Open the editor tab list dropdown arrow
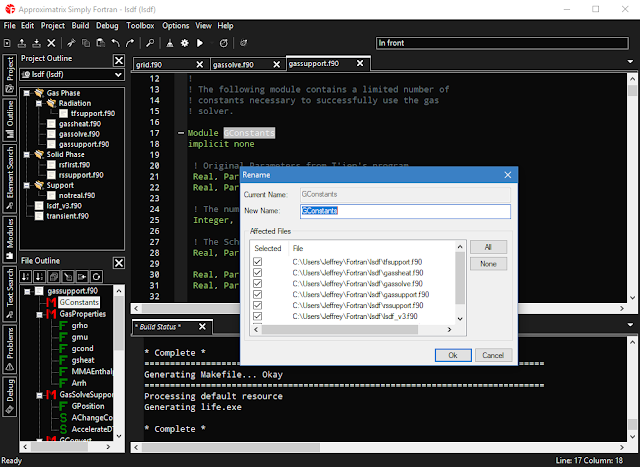 630,62
